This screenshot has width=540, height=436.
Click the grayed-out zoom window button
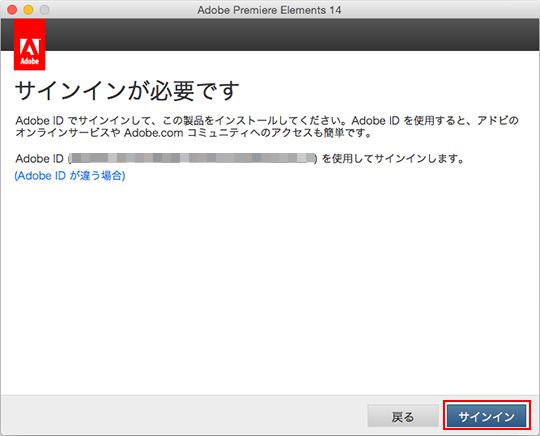(x=44, y=10)
